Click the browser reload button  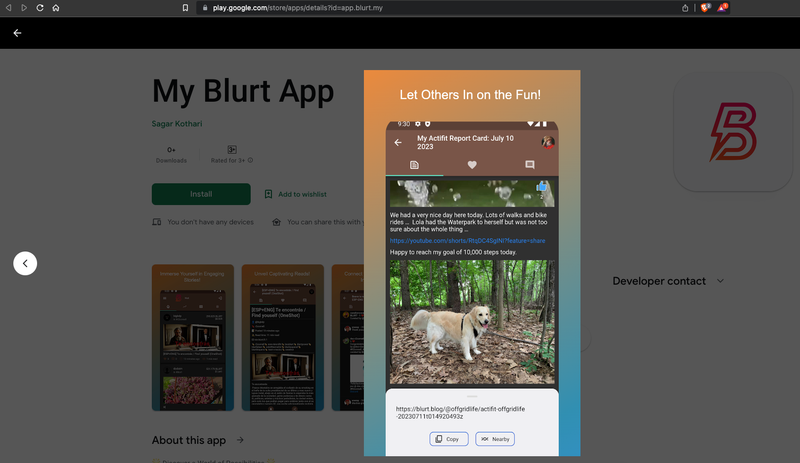[x=39, y=7]
